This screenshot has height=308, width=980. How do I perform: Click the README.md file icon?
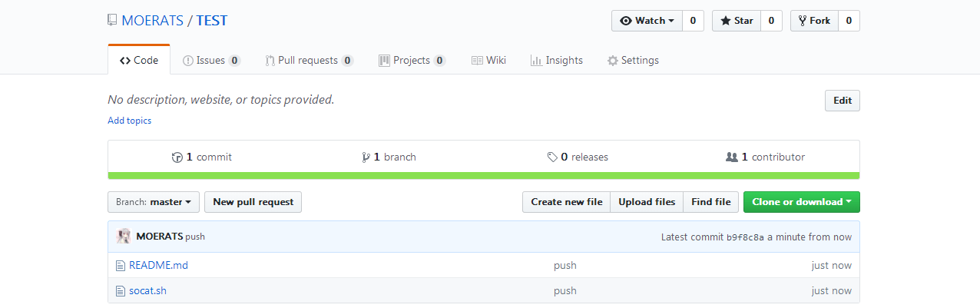[120, 266]
